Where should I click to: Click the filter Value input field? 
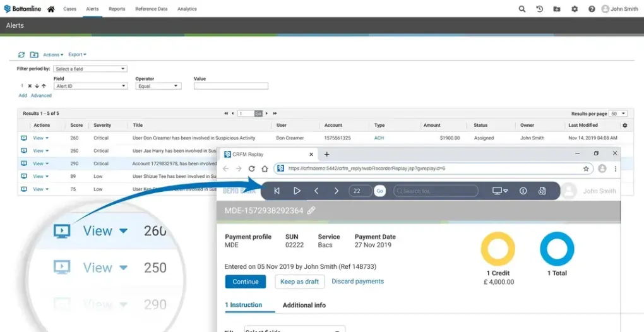pyautogui.click(x=230, y=86)
